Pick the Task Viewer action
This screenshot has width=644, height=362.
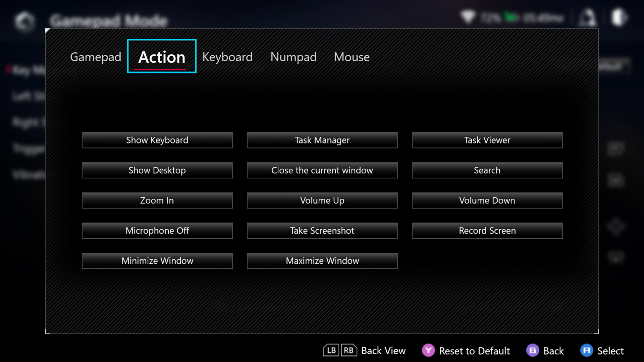click(487, 140)
